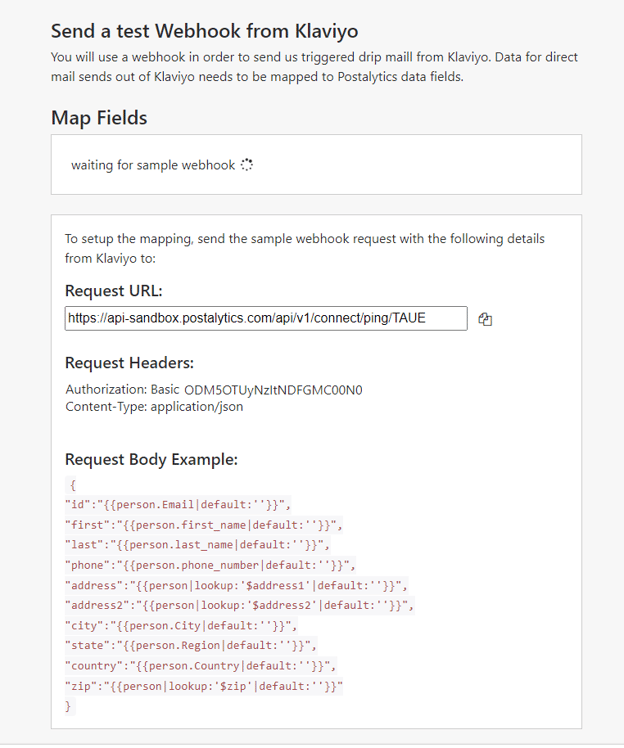Viewport: 624px width, 748px height.
Task: Click the "state" person.Region code line
Action: point(191,645)
